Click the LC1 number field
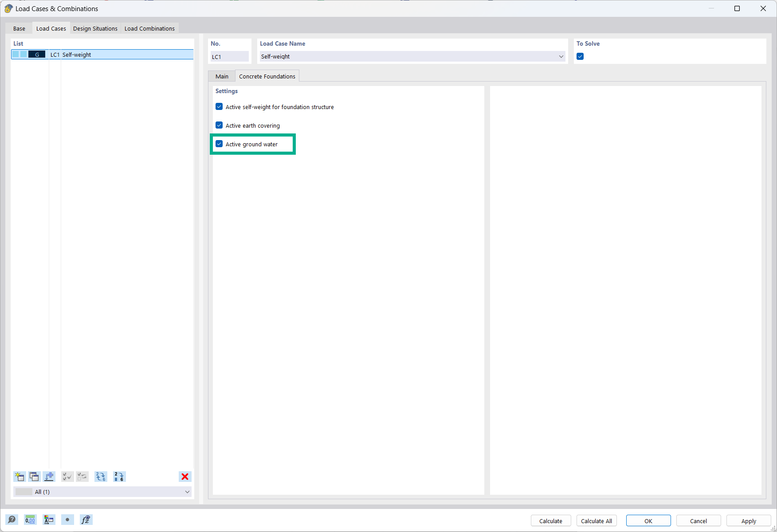The height and width of the screenshot is (532, 777). point(230,56)
